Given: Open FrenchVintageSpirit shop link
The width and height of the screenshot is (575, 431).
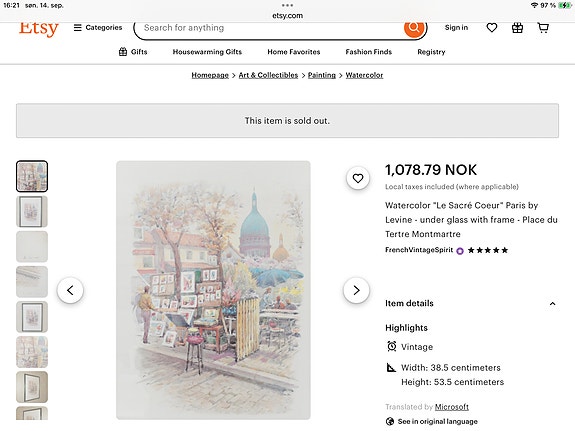Looking at the screenshot, I should pyautogui.click(x=419, y=250).
